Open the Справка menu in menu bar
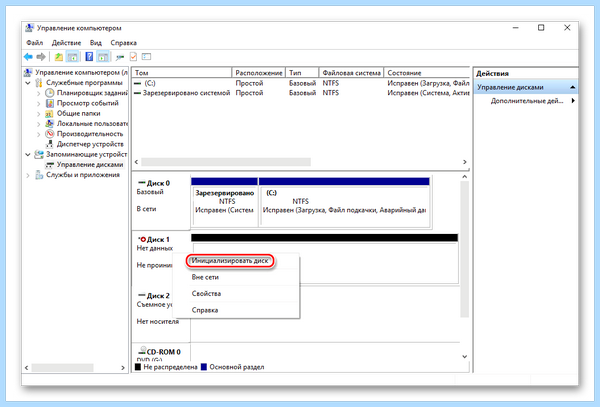Viewport: 600px width, 407px height. (124, 43)
